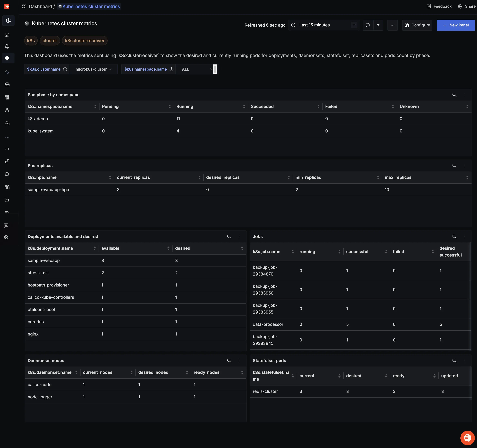This screenshot has height=448, width=477.
Task: Toggle sorting on the desired column in Deployments panel
Action: pos(242,248)
